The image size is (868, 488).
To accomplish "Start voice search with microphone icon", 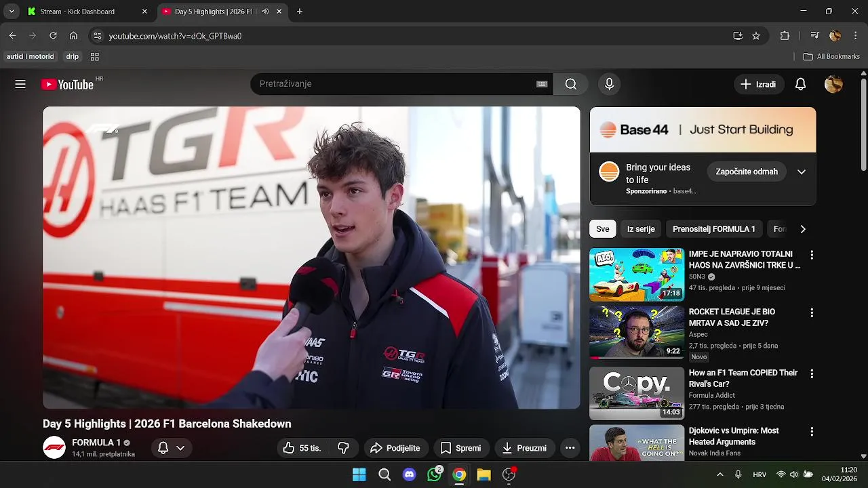I will [609, 84].
